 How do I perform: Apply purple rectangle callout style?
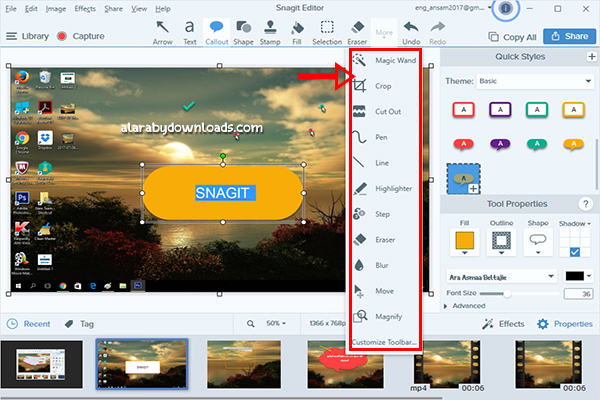click(500, 110)
